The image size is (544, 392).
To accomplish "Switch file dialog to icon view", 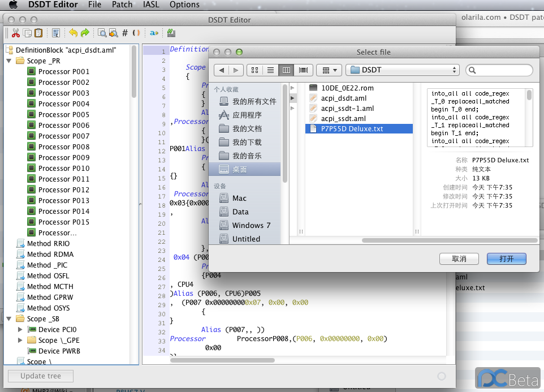I will point(254,70).
